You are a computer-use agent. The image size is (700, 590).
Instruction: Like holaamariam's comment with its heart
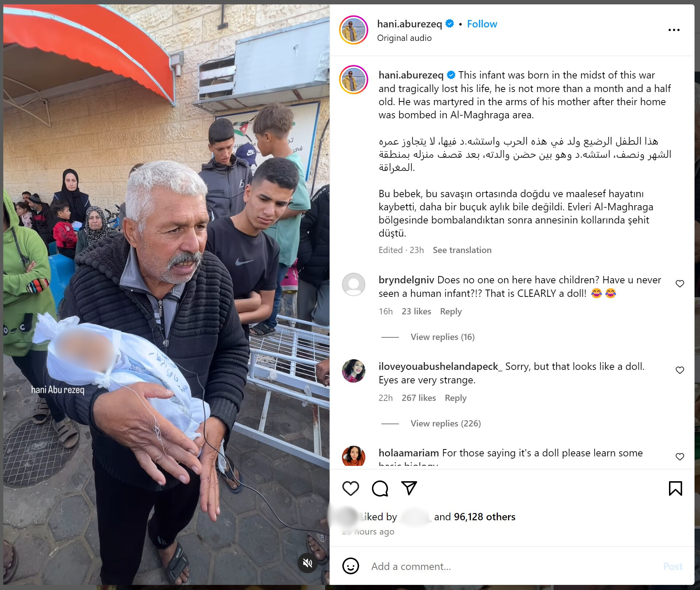coord(680,457)
